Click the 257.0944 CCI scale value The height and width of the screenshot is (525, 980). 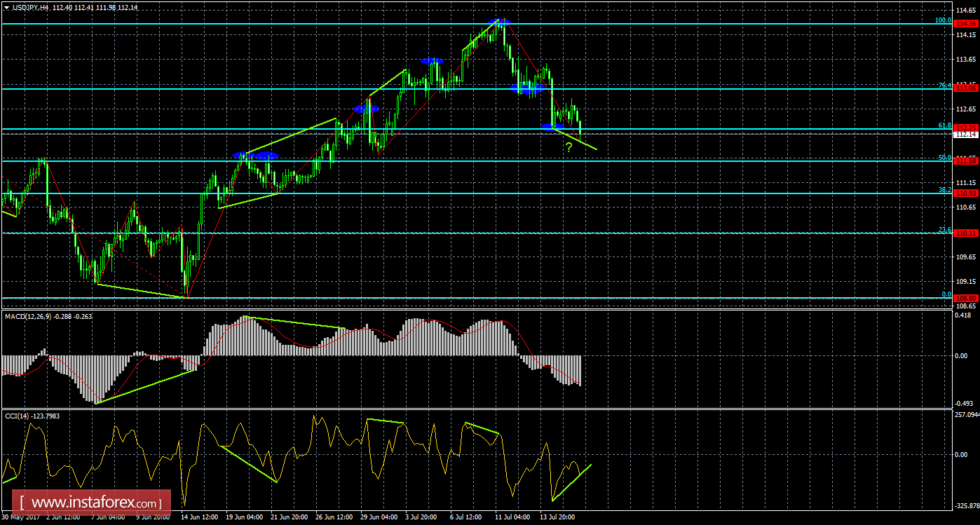tap(967, 415)
